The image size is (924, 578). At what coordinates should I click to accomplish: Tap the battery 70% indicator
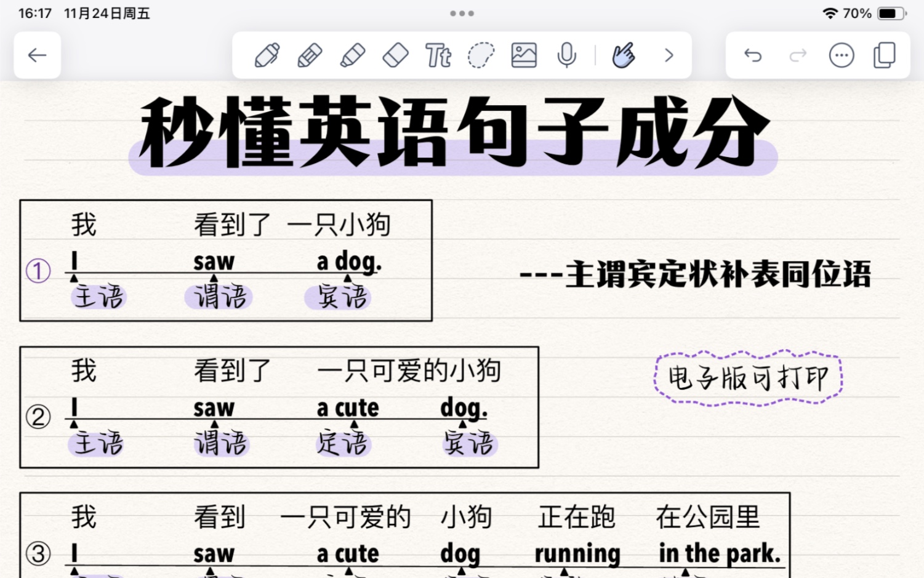click(x=876, y=13)
